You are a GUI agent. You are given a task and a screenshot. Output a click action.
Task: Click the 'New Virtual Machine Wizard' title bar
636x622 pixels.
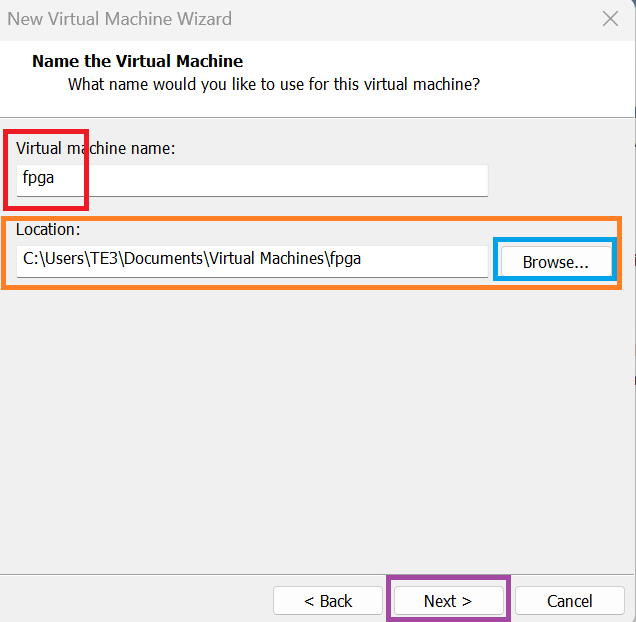[120, 19]
